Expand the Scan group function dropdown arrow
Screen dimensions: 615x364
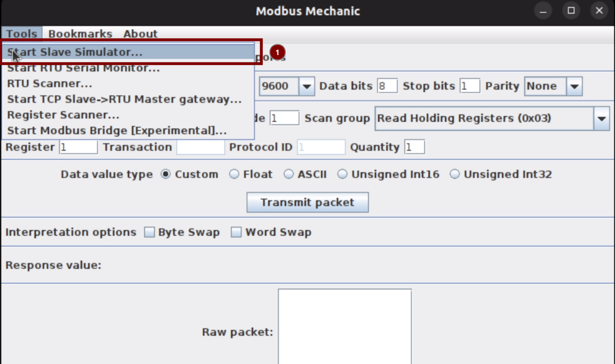point(601,119)
